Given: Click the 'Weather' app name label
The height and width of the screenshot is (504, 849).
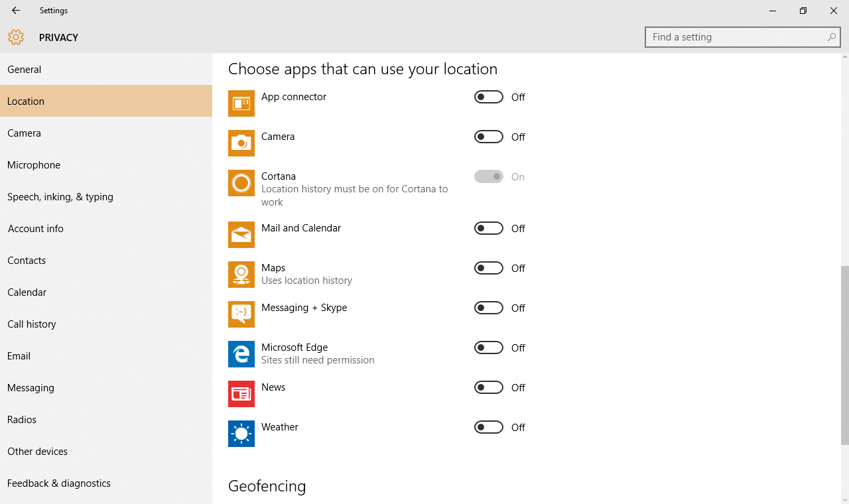Looking at the screenshot, I should click(x=280, y=427).
